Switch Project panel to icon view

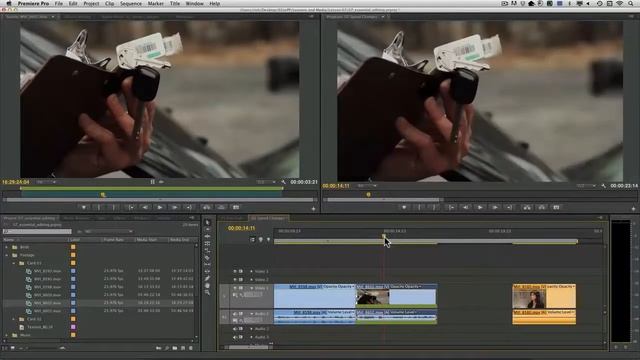tap(13, 348)
